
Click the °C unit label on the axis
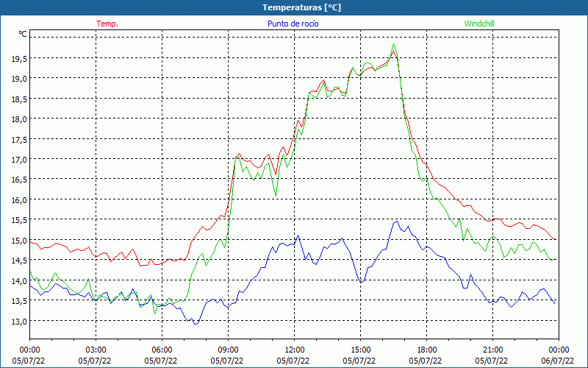point(23,34)
